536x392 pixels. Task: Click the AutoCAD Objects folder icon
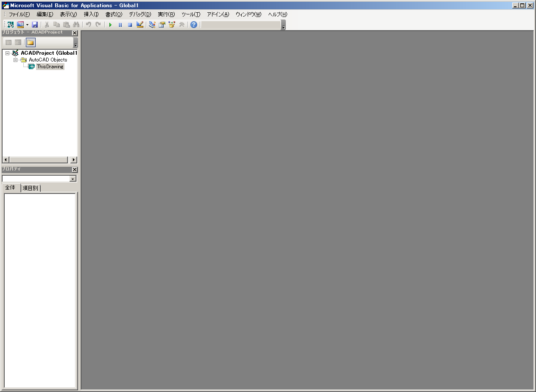pos(24,60)
